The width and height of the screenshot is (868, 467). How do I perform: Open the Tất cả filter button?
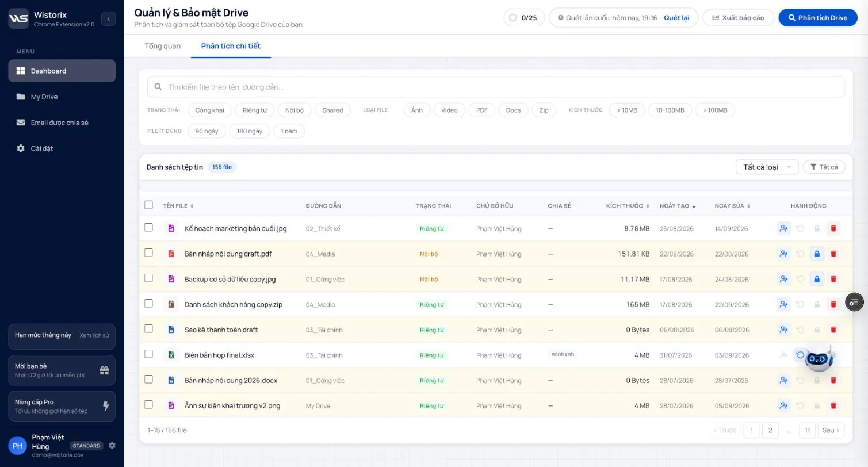[824, 167]
